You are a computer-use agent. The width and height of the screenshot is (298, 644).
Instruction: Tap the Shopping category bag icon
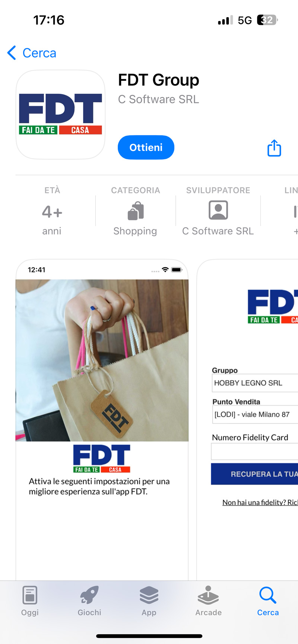pos(136,211)
